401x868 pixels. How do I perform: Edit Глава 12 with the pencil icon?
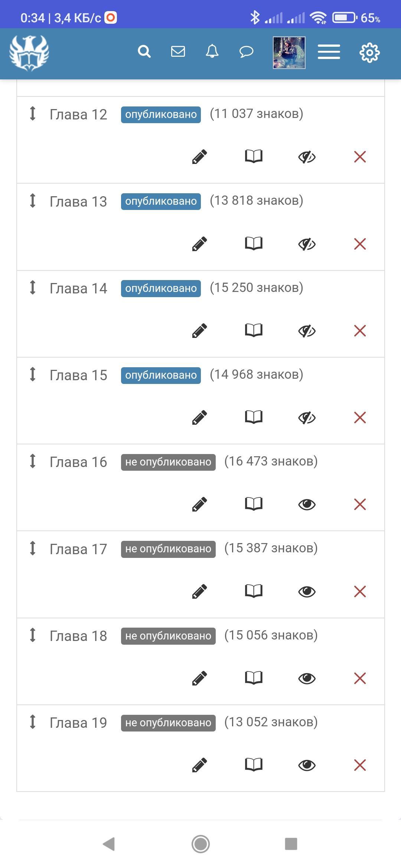(199, 157)
